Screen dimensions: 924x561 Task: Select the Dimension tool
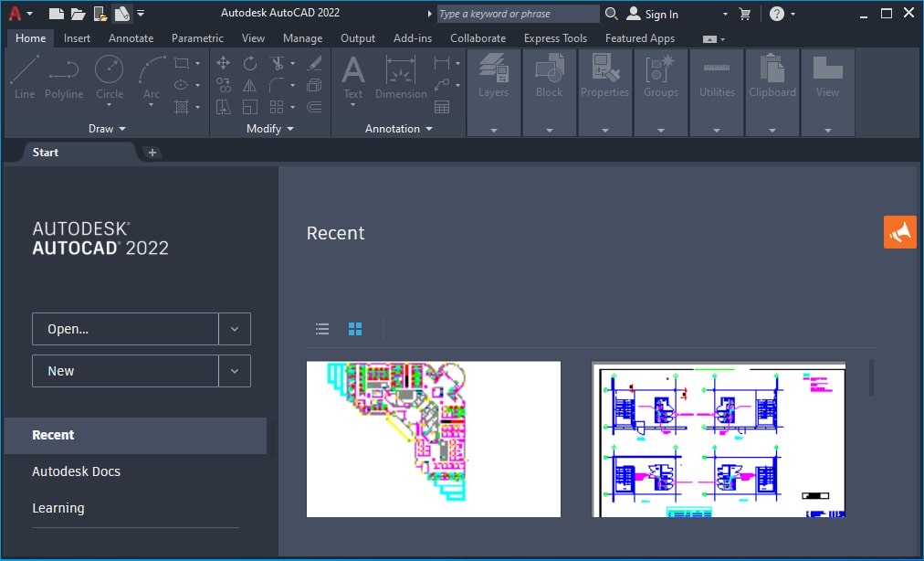pos(401,78)
